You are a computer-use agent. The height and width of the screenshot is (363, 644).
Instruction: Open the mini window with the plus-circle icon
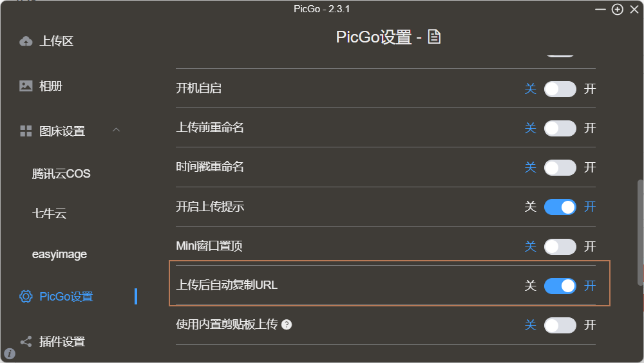point(617,9)
